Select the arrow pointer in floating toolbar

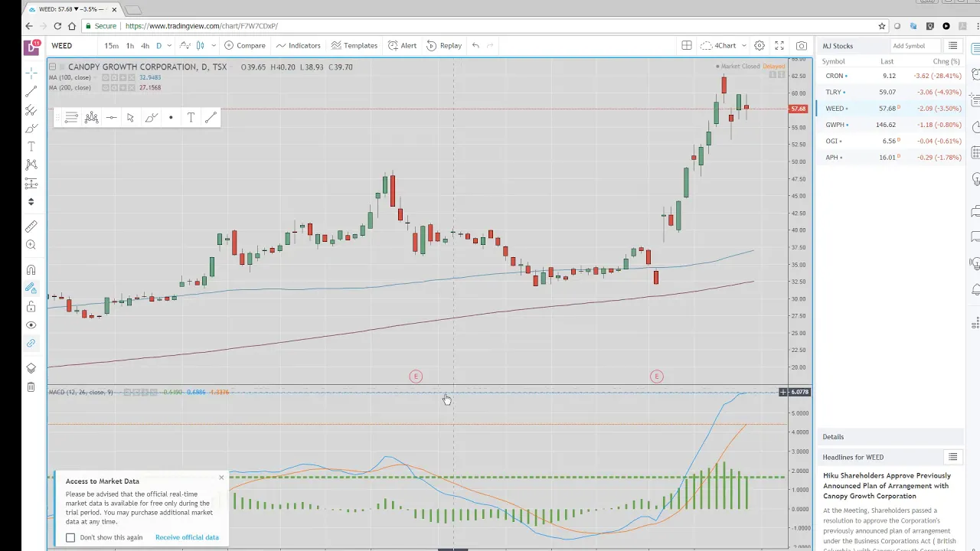click(x=130, y=117)
